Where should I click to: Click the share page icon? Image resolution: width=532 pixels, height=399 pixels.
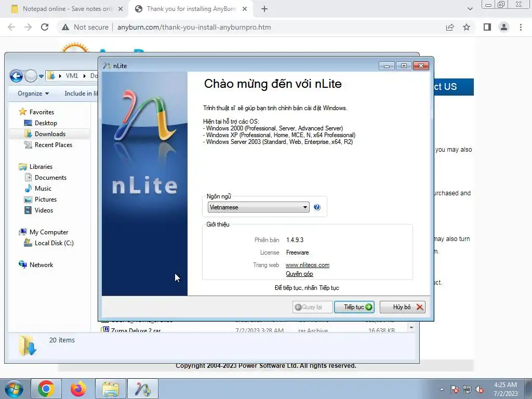450,27
